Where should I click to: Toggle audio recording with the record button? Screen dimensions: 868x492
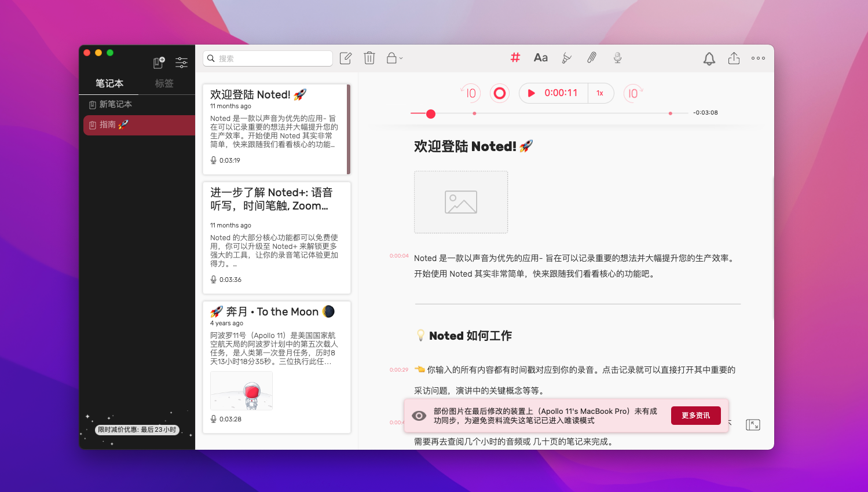499,93
